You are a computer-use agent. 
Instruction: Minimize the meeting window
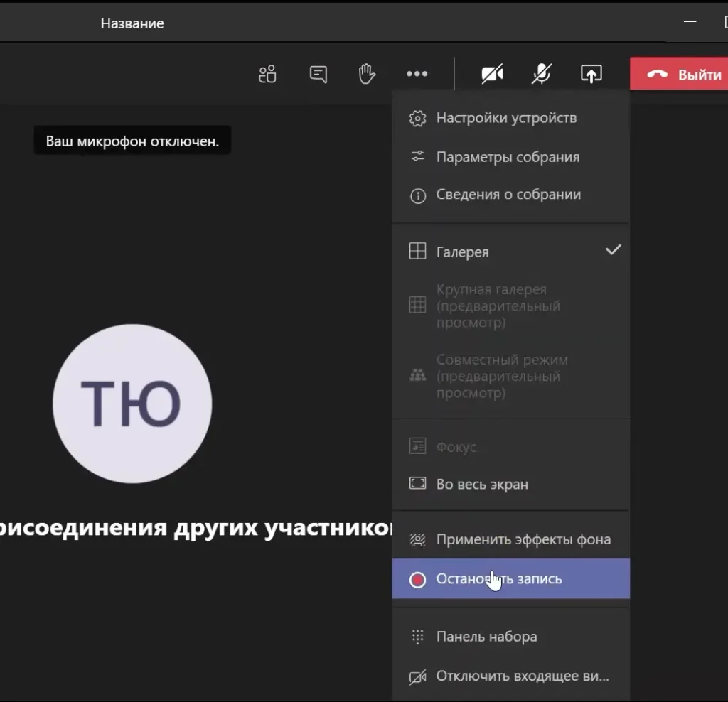pos(690,22)
